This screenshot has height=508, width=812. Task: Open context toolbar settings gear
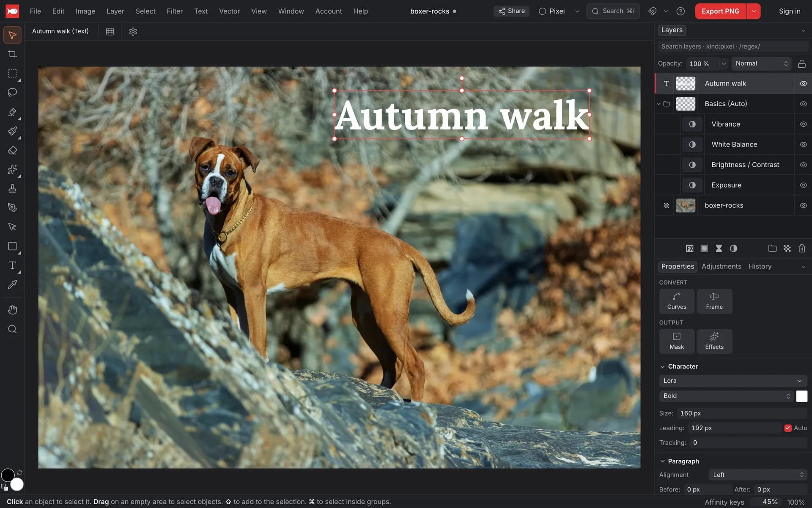pyautogui.click(x=133, y=31)
